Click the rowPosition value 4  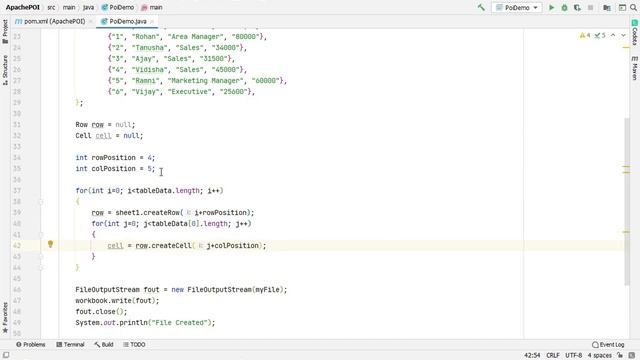(149, 158)
